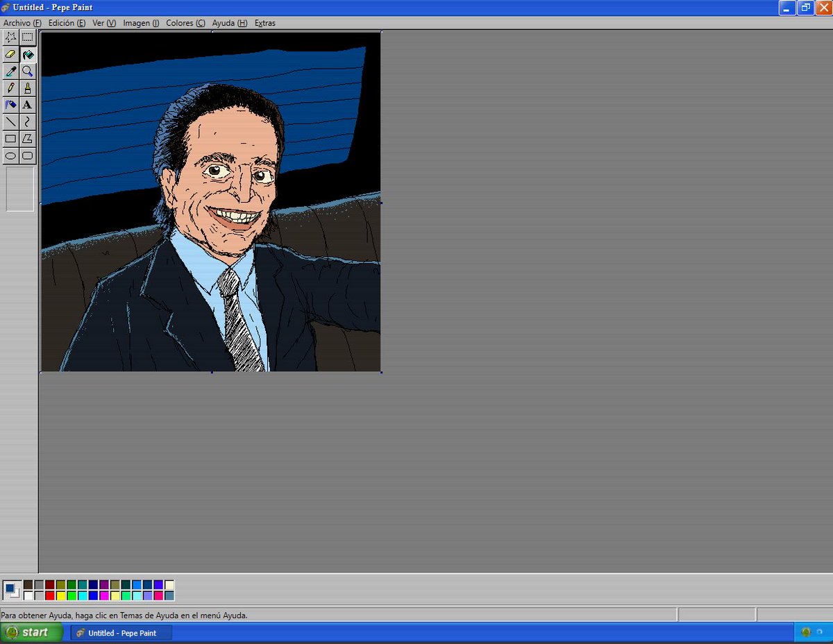Screen dimensions: 833x644
Task: Select the hot pink palette swatch
Action: (x=159, y=595)
